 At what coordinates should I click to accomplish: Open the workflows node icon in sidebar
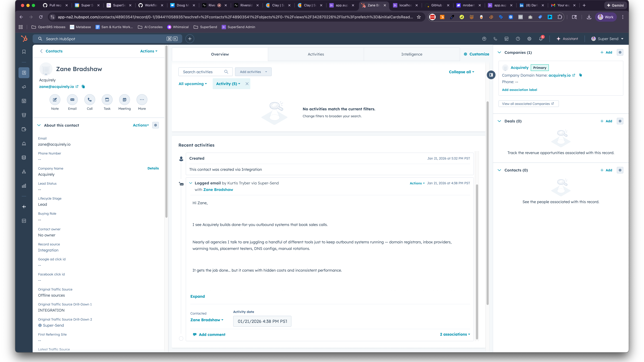pyautogui.click(x=24, y=172)
